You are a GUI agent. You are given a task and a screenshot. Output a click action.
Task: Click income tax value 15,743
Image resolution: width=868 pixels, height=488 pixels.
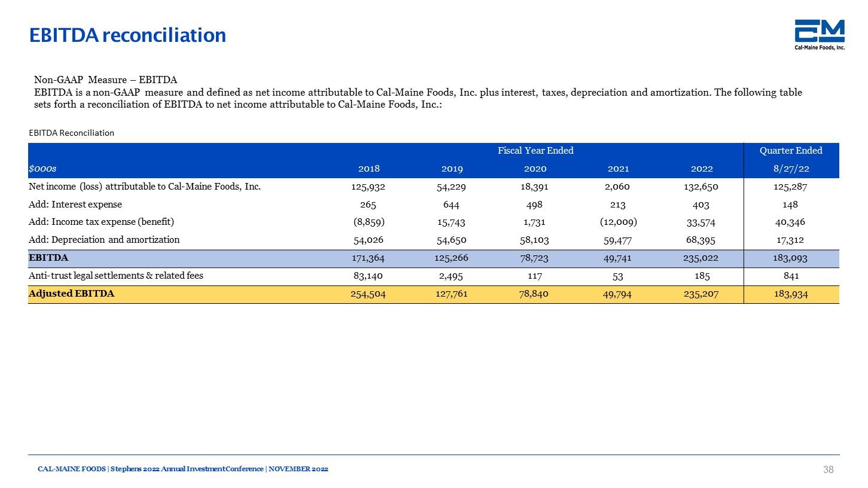pyautogui.click(x=452, y=222)
